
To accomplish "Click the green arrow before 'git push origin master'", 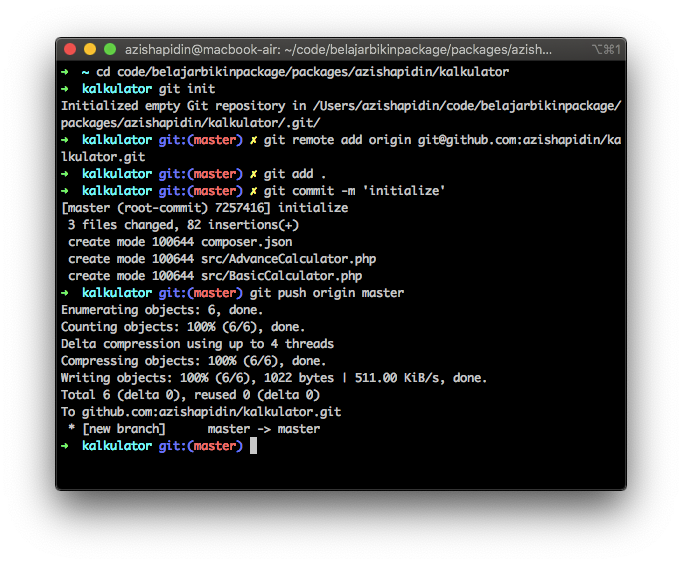I will point(65,293).
